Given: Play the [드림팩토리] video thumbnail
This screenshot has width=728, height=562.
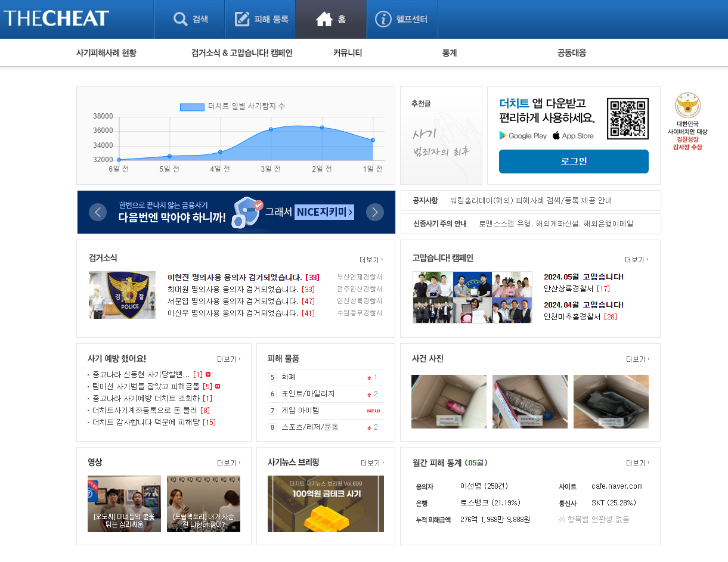Looking at the screenshot, I should coord(203,504).
